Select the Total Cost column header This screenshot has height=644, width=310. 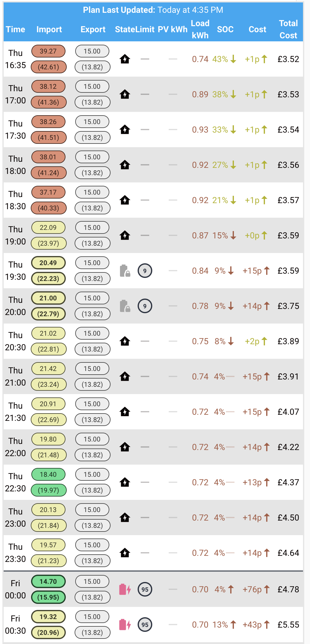click(x=288, y=29)
